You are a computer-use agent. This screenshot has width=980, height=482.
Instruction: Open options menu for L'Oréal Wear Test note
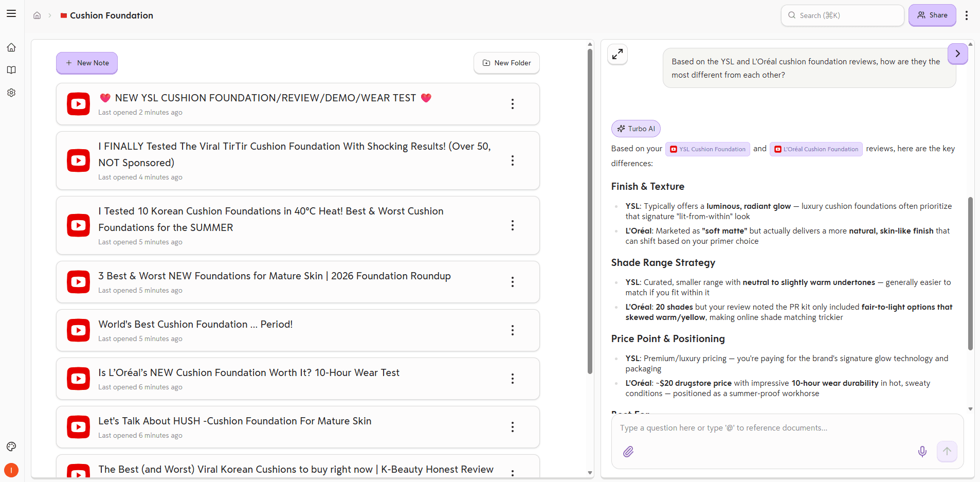point(513,379)
